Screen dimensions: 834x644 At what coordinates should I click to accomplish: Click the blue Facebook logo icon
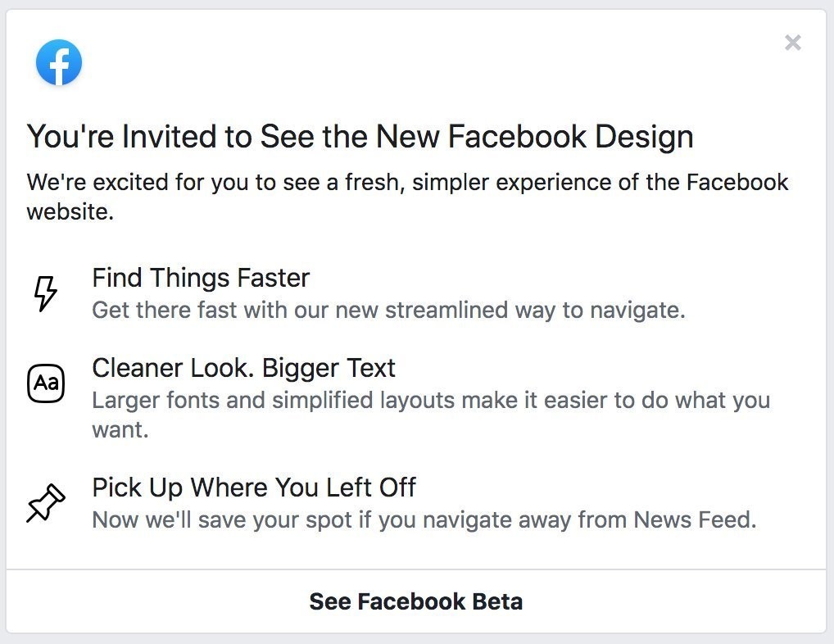(59, 63)
